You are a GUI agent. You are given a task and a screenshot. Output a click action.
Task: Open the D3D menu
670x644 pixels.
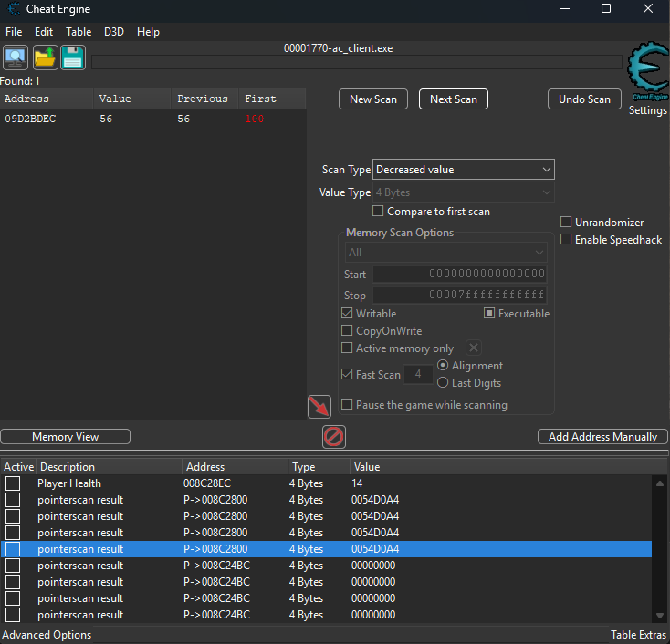tap(114, 32)
